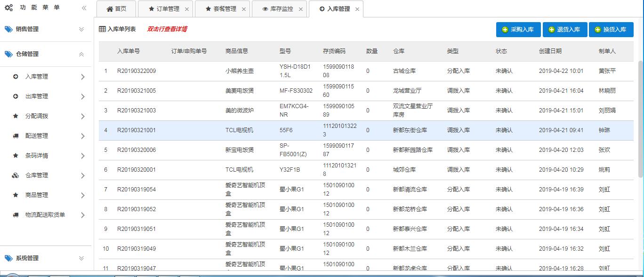Click the vertical scrollbar of the table
644x277 pixels.
point(640,118)
